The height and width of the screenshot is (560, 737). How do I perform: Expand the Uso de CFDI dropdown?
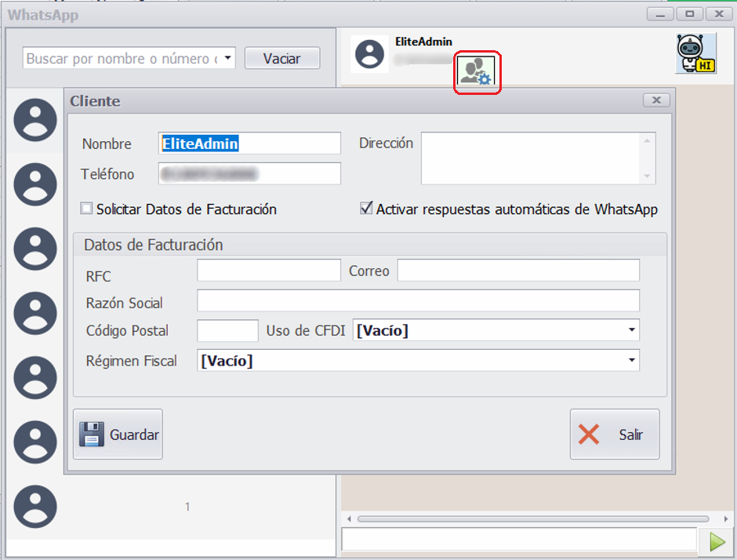(631, 330)
